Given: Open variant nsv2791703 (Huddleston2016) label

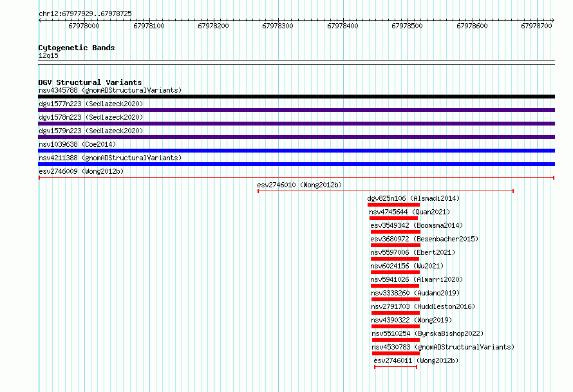Looking at the screenshot, I should [x=423, y=306].
